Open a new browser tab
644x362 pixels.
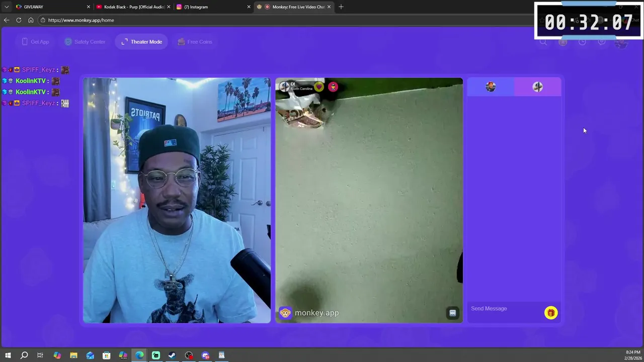(341, 7)
